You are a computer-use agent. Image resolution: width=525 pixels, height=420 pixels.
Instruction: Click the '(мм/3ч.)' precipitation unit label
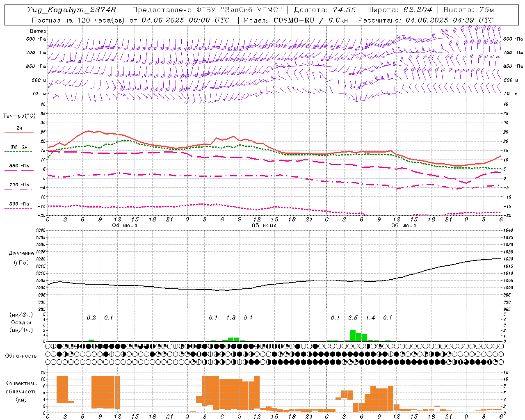click(x=21, y=315)
